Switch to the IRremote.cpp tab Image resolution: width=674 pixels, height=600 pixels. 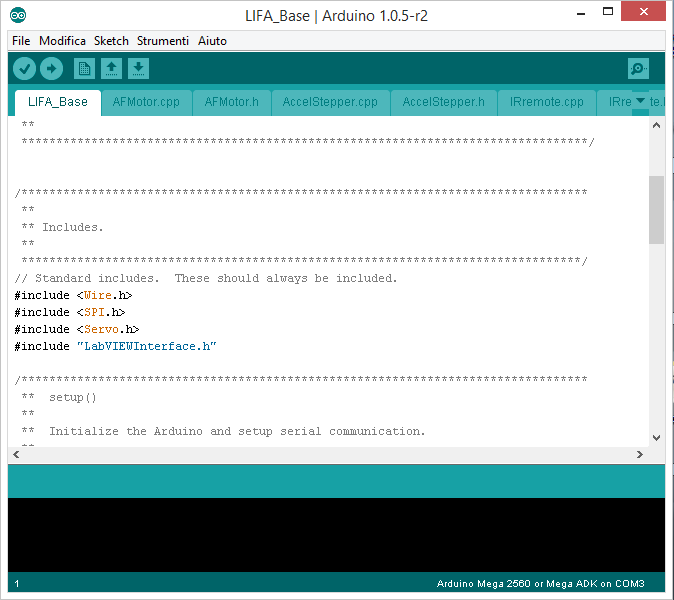pyautogui.click(x=547, y=102)
